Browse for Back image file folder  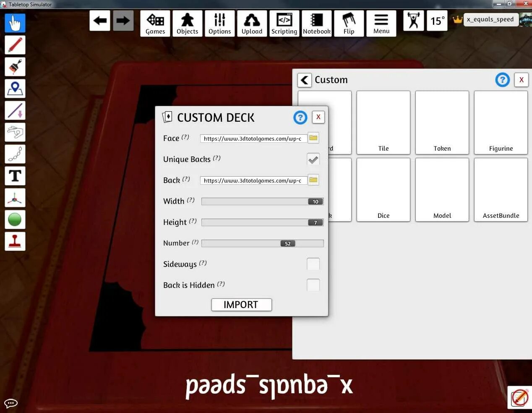pyautogui.click(x=313, y=180)
